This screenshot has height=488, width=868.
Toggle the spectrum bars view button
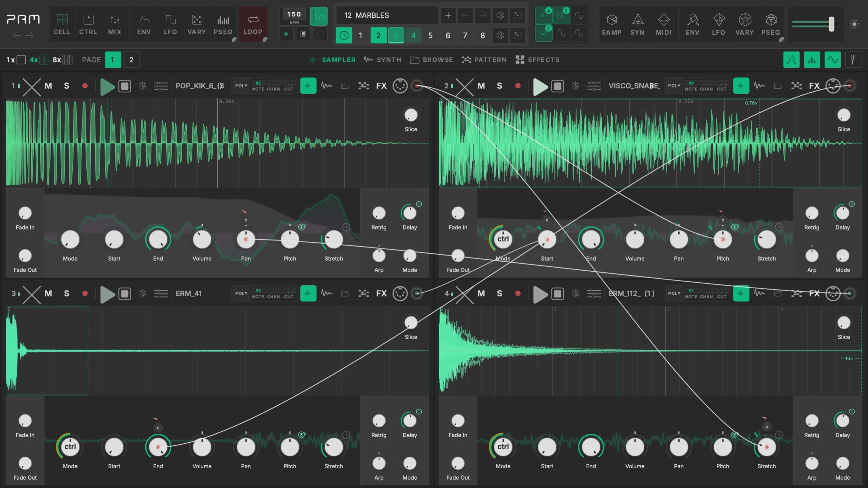[812, 60]
